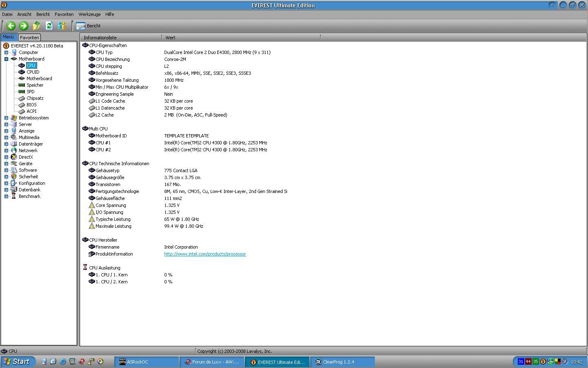Viewport: 588px width, 368px height.
Task: Open the Ansicht menu
Action: [24, 14]
